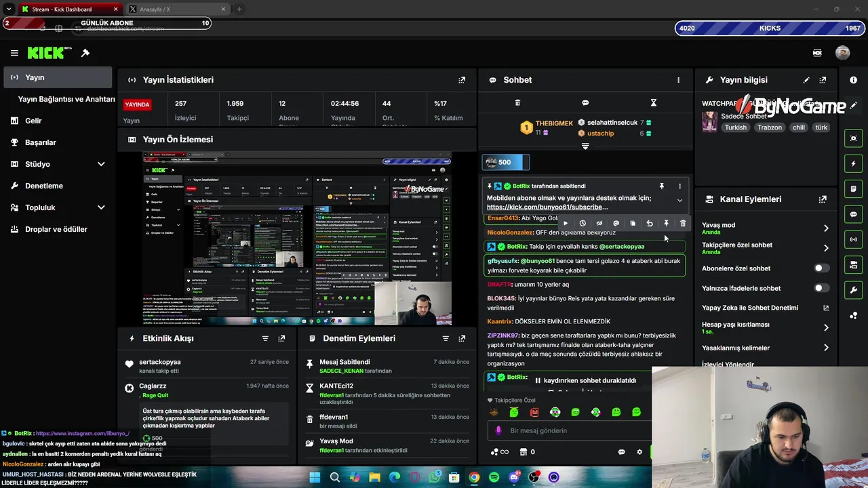Click the microphone icon in the message box
This screenshot has height=488, width=868.
click(x=498, y=430)
